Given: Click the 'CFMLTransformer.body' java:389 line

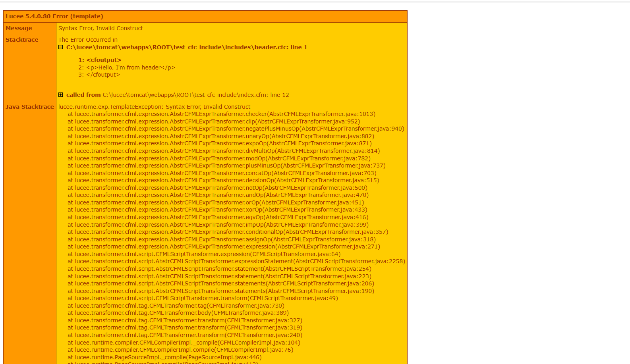Looking at the screenshot, I should [x=178, y=313].
